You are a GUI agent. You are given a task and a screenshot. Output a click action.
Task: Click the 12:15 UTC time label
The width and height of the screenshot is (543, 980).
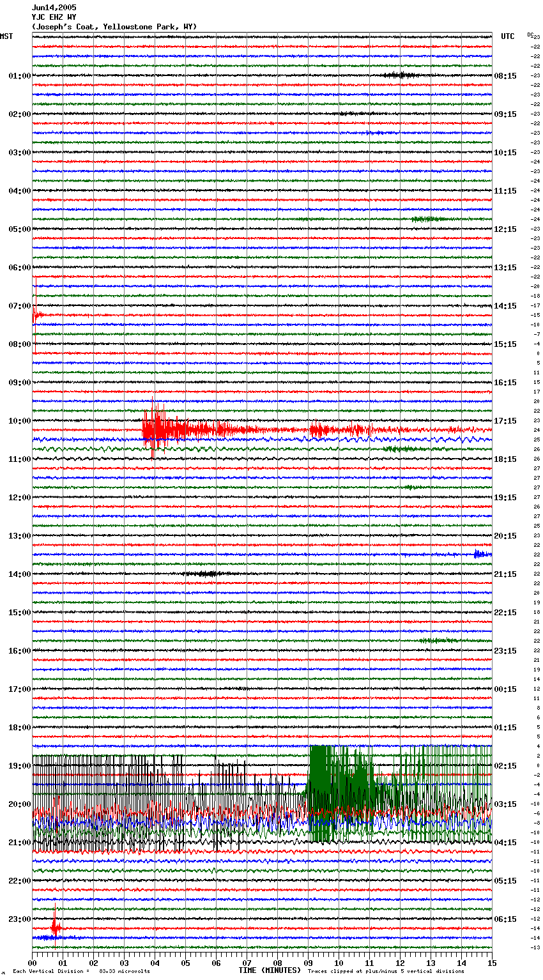(505, 229)
